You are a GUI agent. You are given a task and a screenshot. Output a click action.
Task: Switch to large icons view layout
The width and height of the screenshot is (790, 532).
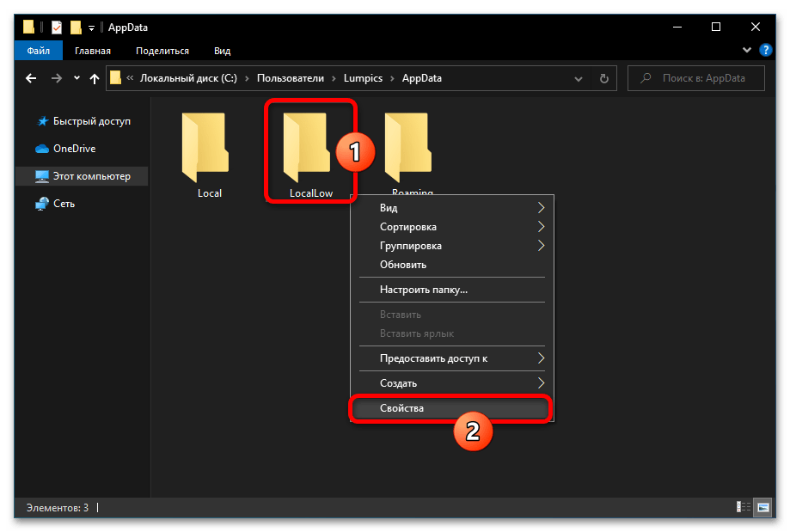[762, 508]
